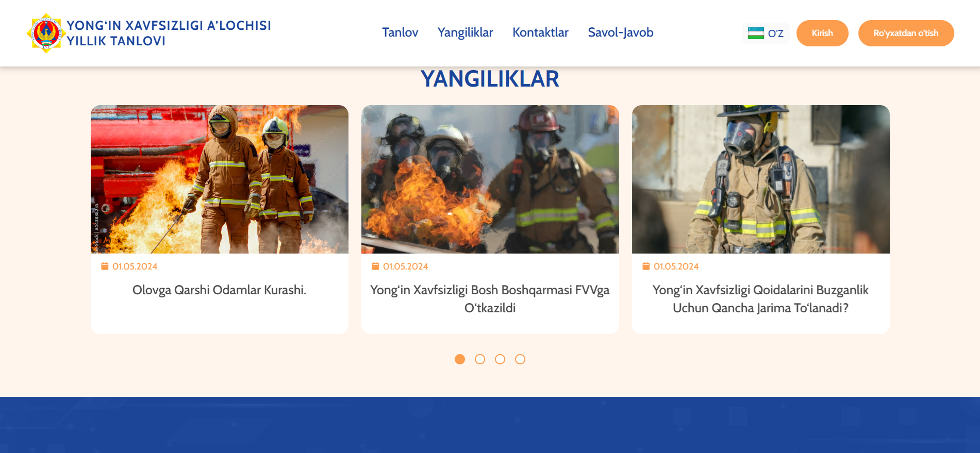
Task: Open "Olovga Qarshi Odamlar Kurashi" article
Action: pos(219,290)
